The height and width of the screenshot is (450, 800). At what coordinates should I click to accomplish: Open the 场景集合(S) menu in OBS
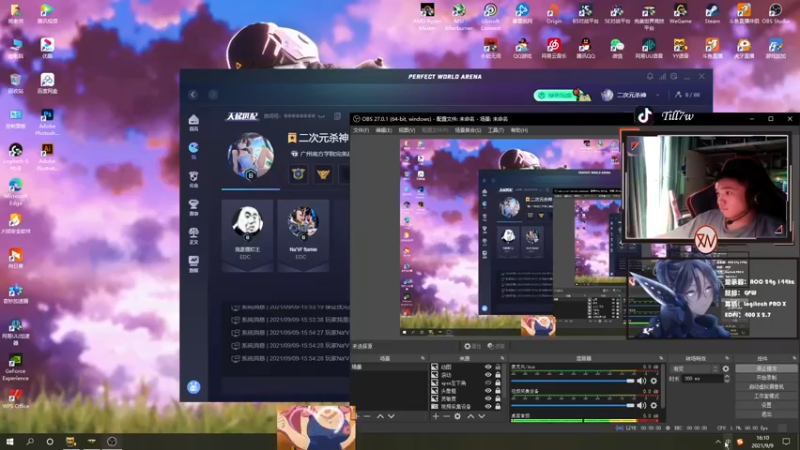(468, 130)
